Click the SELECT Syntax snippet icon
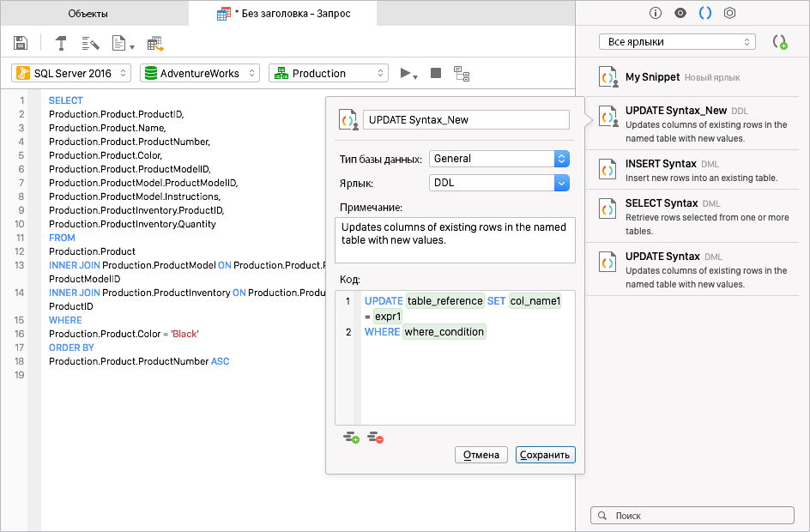The width and height of the screenshot is (810, 532). click(x=607, y=209)
